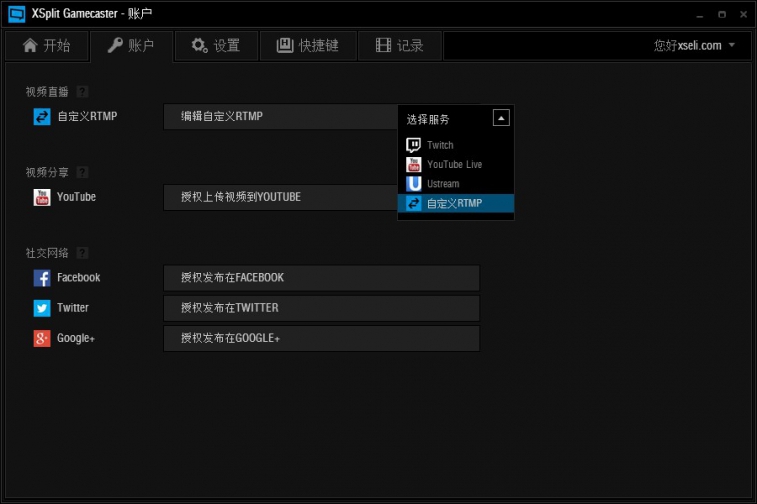Close the XSplit Gamecaster window

743,14
